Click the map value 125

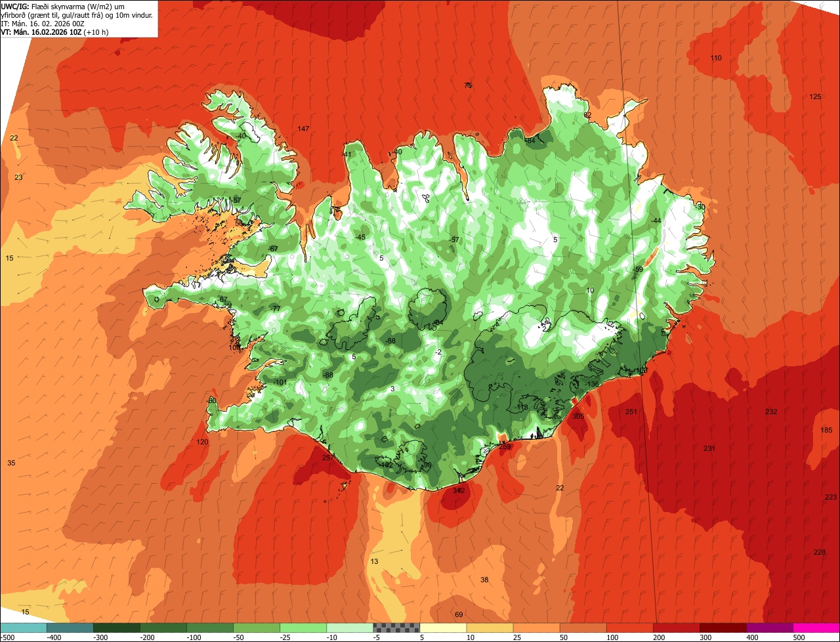815,97
